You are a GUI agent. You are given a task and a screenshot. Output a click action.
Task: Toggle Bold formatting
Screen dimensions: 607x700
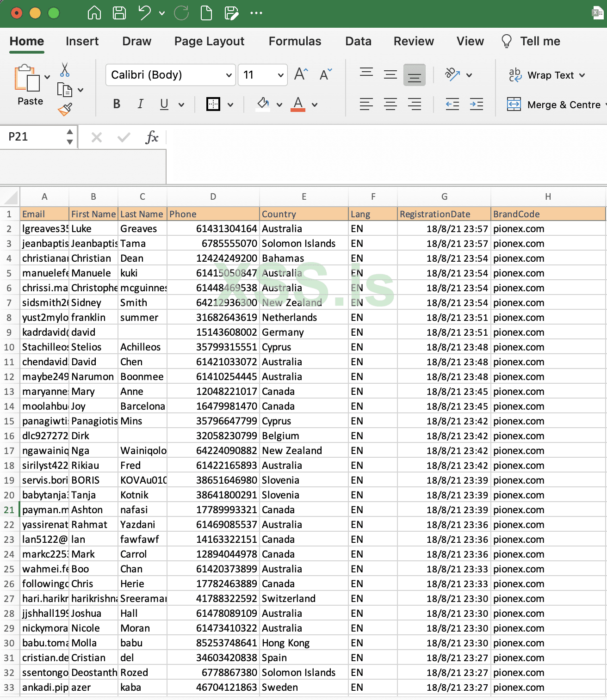coord(116,104)
